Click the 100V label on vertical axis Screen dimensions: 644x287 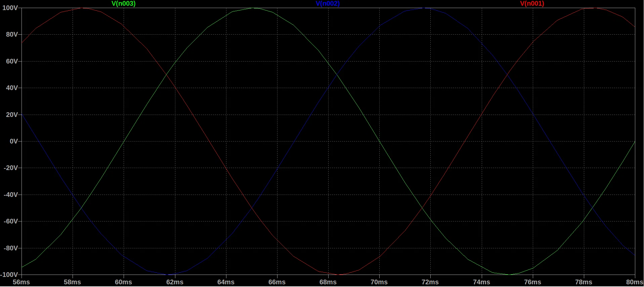[x=10, y=8]
